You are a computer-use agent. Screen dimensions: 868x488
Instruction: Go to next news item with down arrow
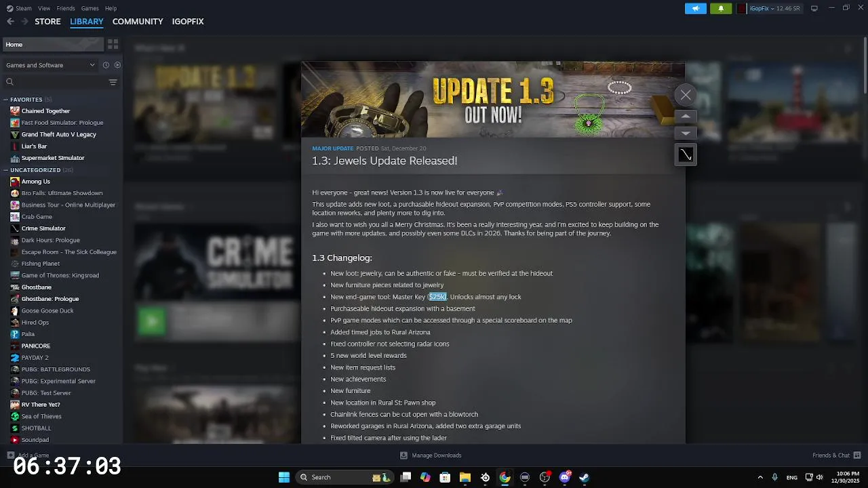(686, 134)
